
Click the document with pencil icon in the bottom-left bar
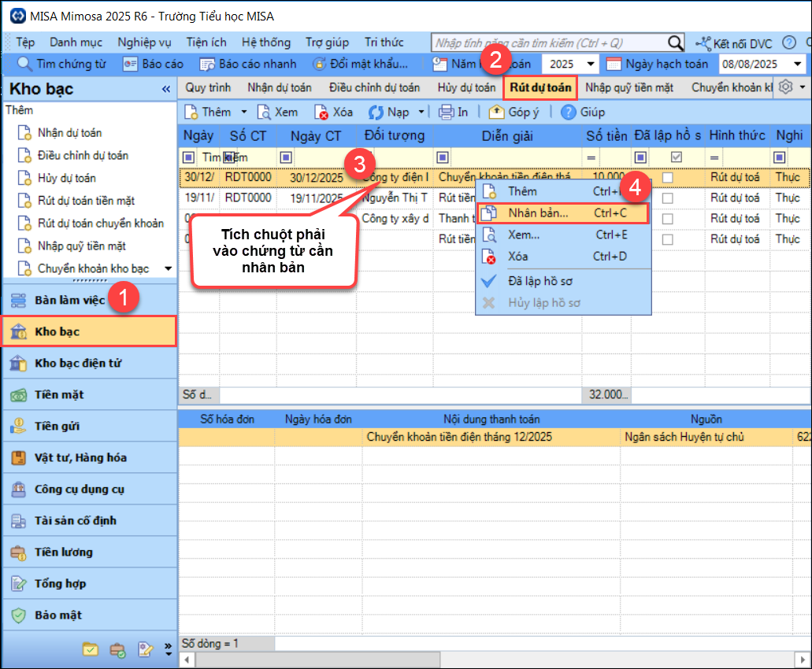coord(146,649)
